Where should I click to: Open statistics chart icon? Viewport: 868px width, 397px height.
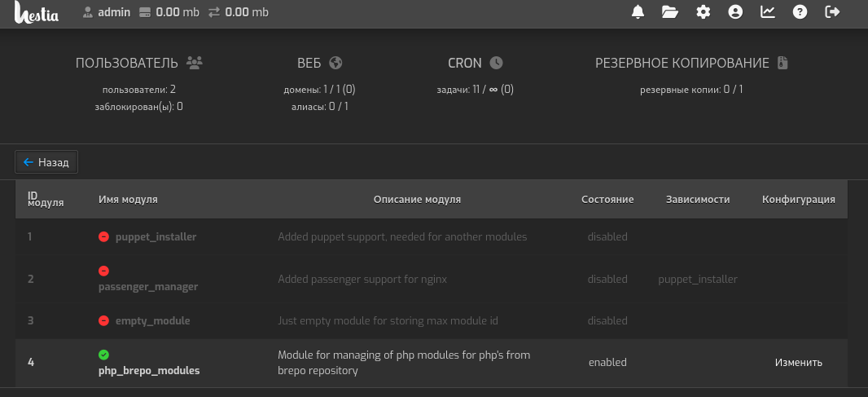pos(768,12)
